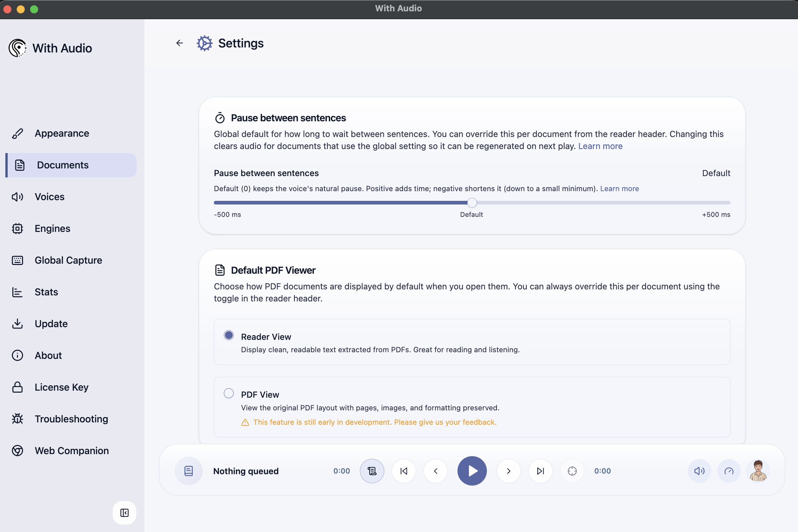The image size is (798, 532).
Task: Click the pause between sentences slider thumb
Action: 472,203
